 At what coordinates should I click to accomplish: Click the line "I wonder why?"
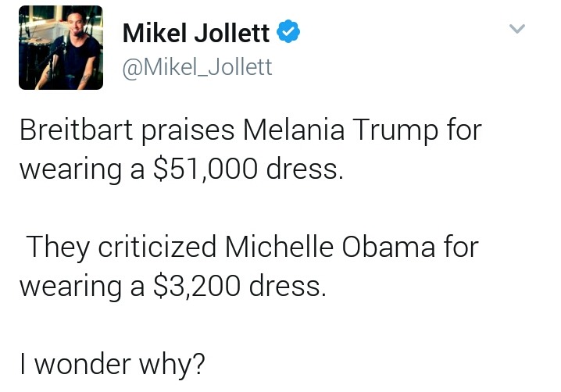click(x=112, y=364)
